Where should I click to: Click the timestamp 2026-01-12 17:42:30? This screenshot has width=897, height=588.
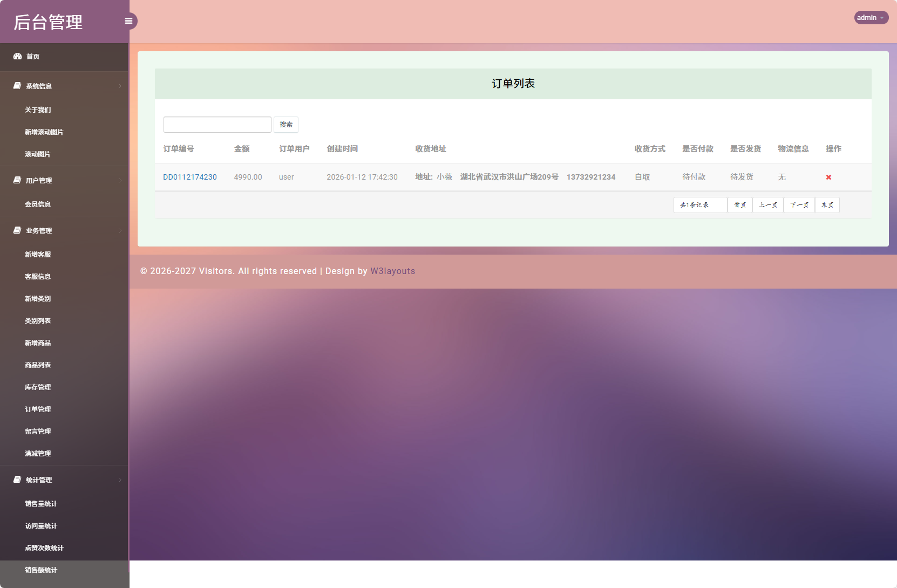(362, 177)
